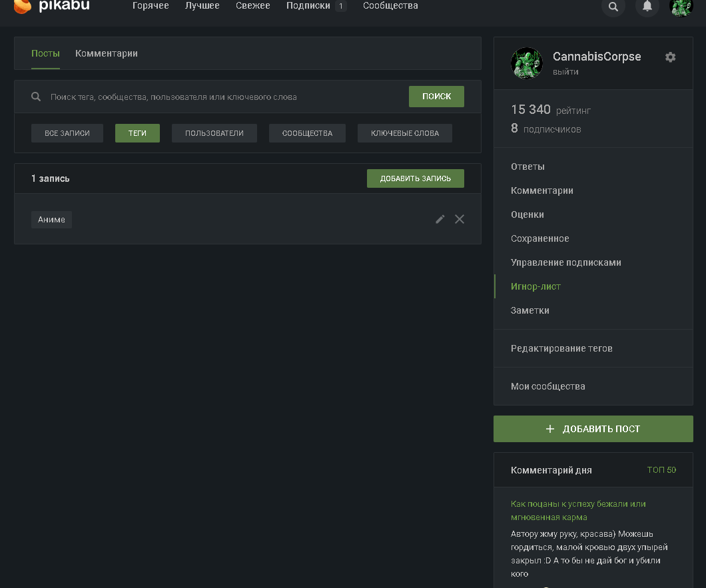Edit the Аниме entry with pencil icon

(440, 219)
